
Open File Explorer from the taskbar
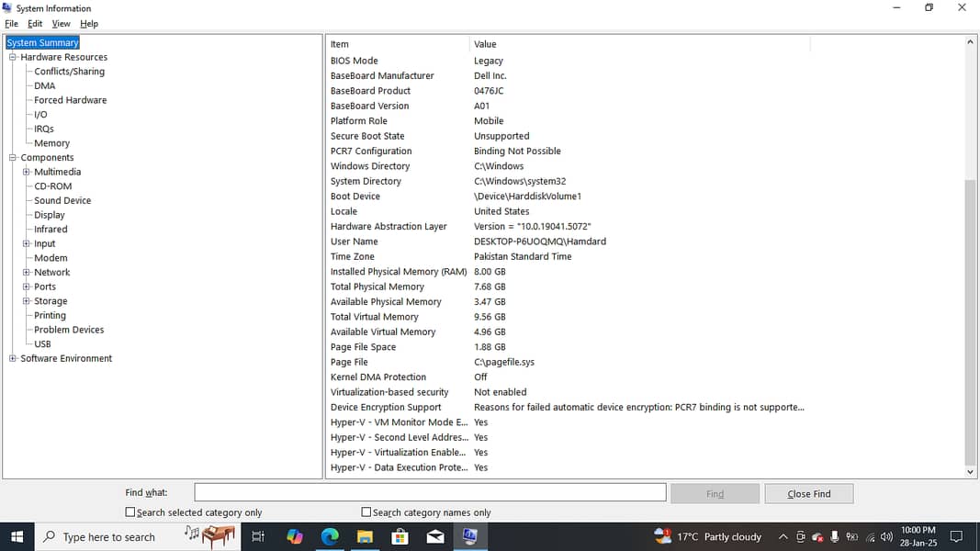[x=365, y=536]
